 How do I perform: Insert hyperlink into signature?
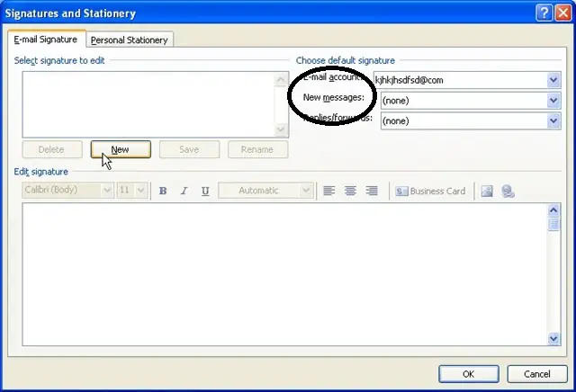pos(508,191)
